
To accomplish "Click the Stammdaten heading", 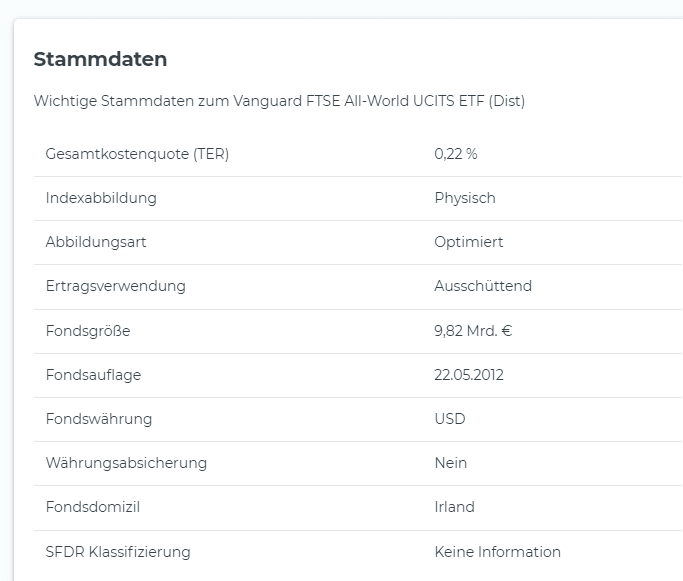I will (100, 59).
